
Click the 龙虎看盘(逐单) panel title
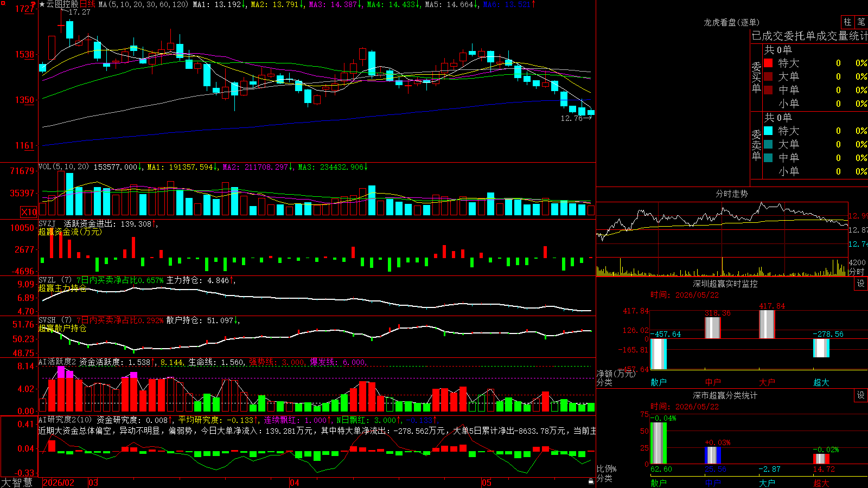point(731,22)
